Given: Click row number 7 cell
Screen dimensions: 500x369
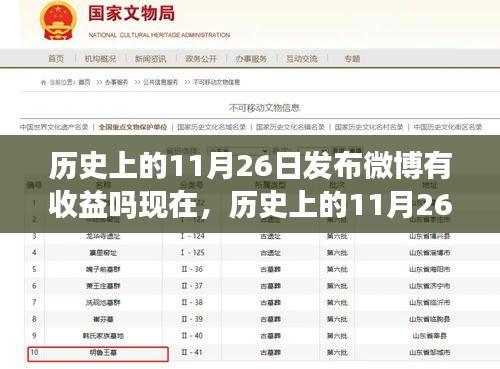Looking at the screenshot, I should pos(34,303).
